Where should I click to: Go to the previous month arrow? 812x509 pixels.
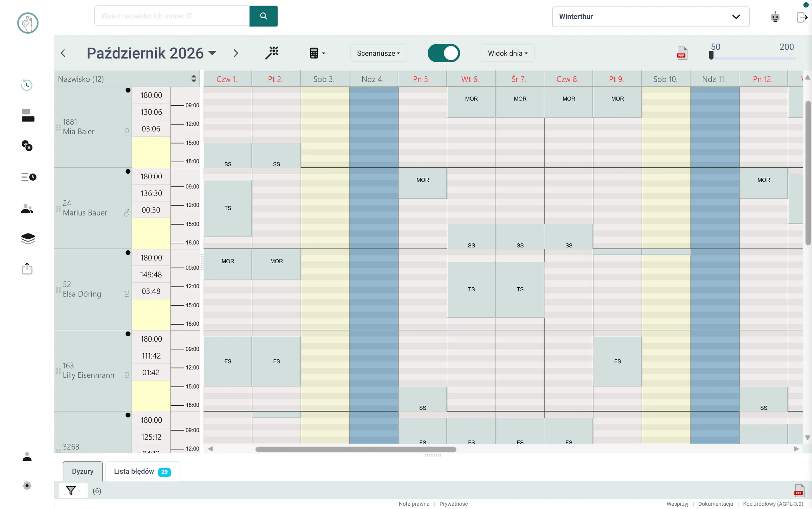pos(63,53)
